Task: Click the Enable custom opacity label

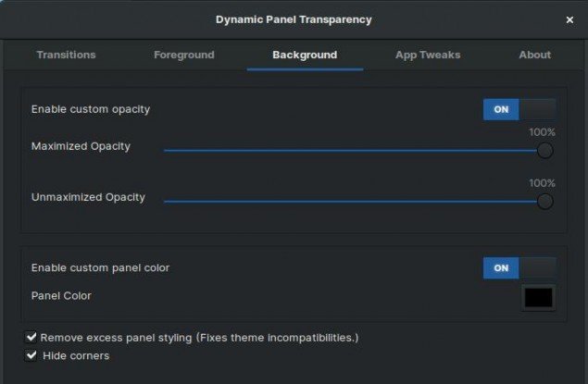Action: 91,109
